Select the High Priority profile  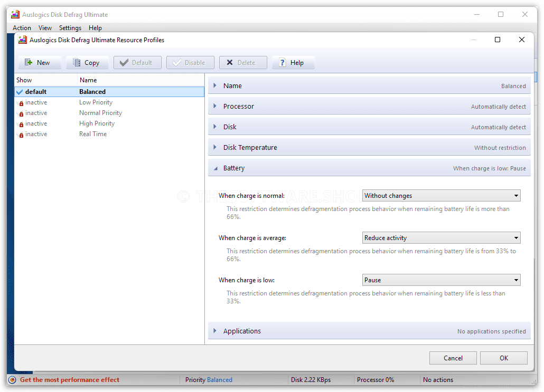[109, 123]
